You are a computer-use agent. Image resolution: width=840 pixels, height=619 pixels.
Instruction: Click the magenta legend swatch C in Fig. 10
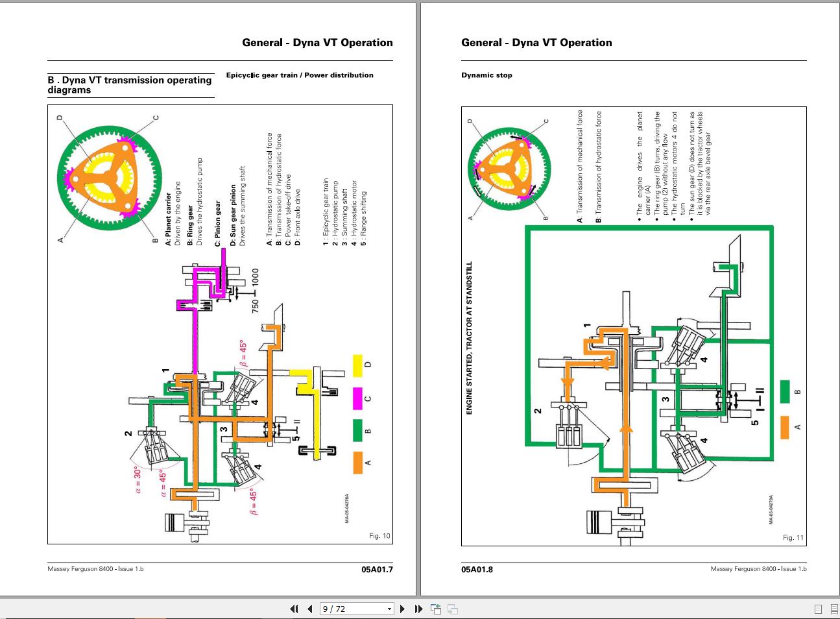(x=357, y=398)
